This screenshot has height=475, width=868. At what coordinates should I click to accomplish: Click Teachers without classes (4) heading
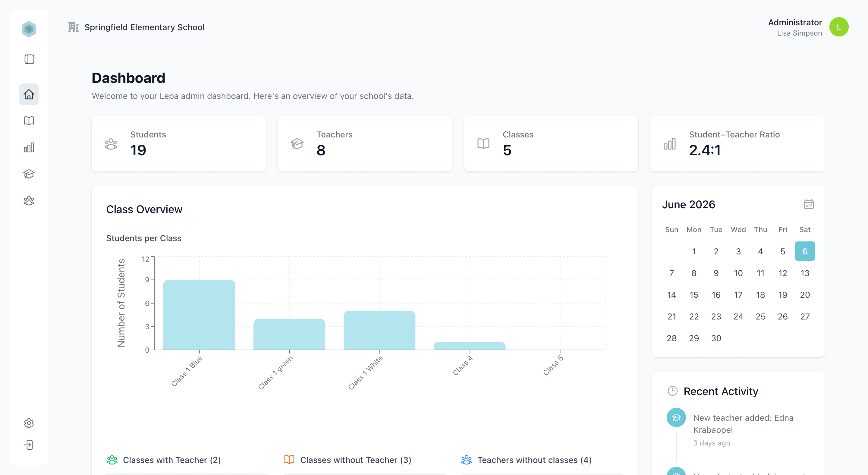pyautogui.click(x=534, y=460)
